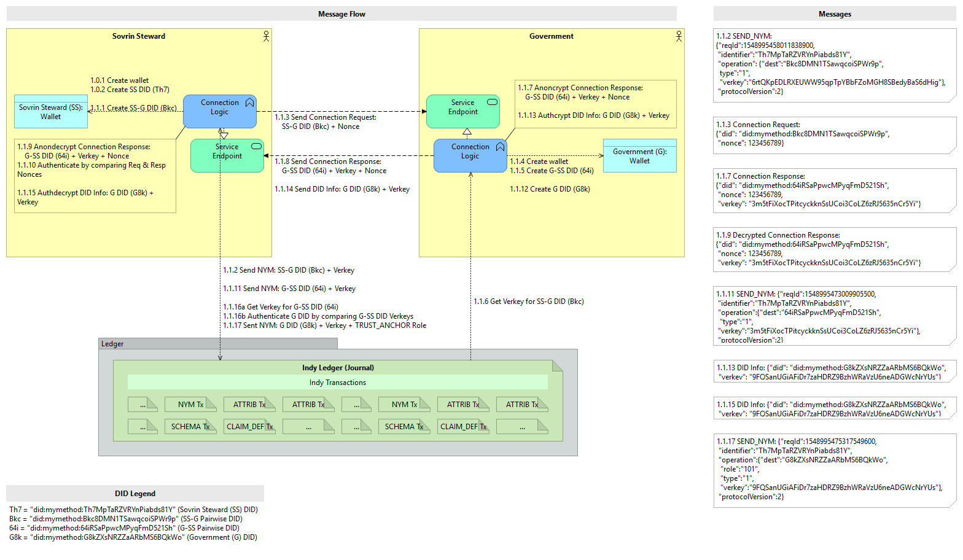Open the 1.1.15 DID Info message note
963x560 pixels.
(x=835, y=408)
